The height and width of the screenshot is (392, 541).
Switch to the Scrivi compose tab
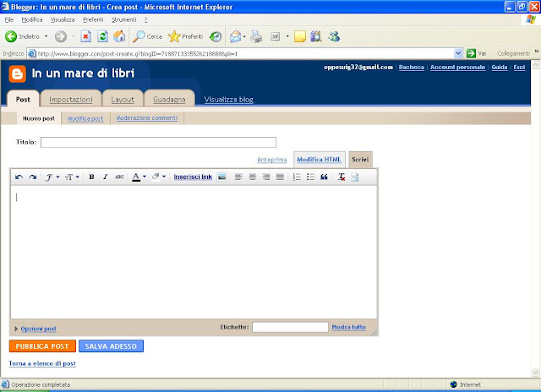click(x=360, y=160)
